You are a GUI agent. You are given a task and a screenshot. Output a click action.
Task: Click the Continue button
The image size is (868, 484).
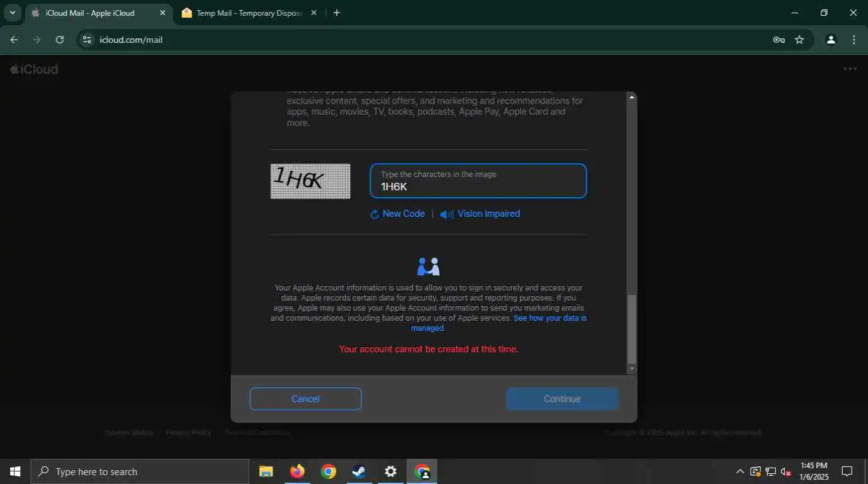[x=562, y=399]
